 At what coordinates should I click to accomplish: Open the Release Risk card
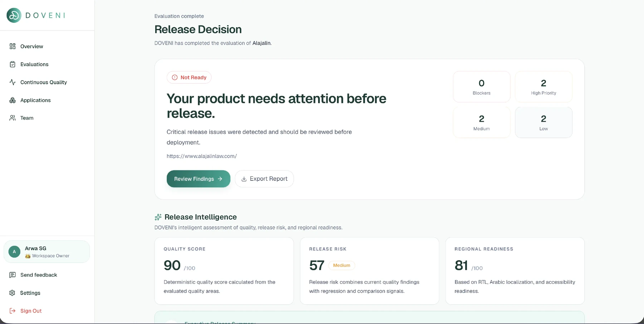pyautogui.click(x=370, y=271)
